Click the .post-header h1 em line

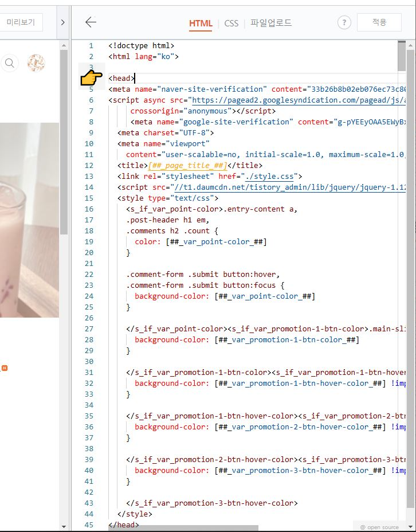coord(168,220)
